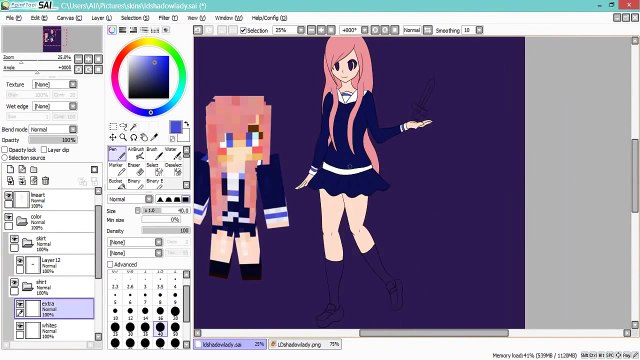640x360 pixels.
Task: Open the Canvas menu
Action: point(69,18)
